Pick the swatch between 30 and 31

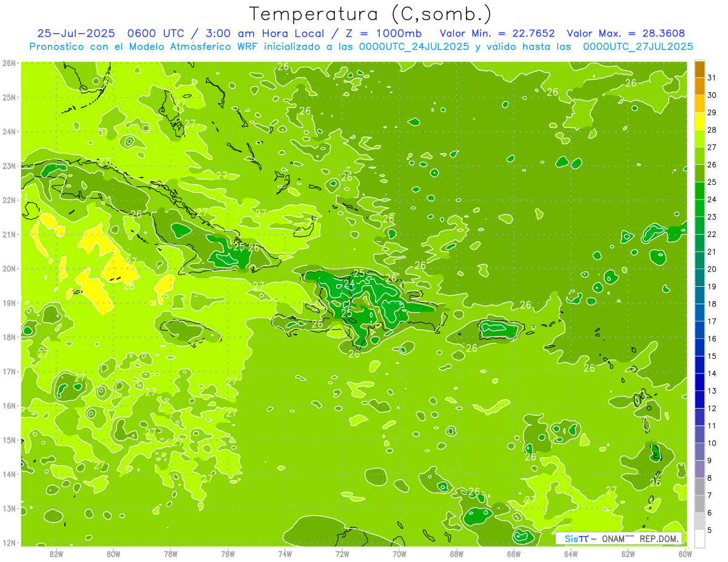coord(699,87)
